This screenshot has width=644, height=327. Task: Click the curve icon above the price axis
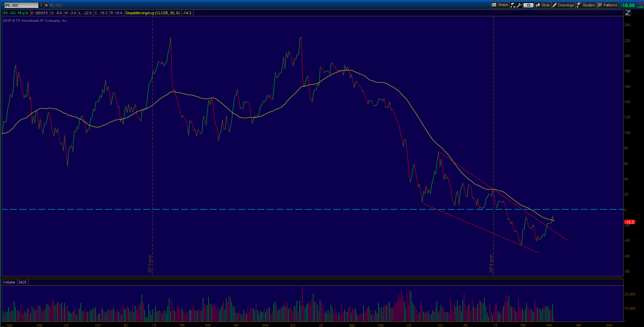click(x=628, y=13)
